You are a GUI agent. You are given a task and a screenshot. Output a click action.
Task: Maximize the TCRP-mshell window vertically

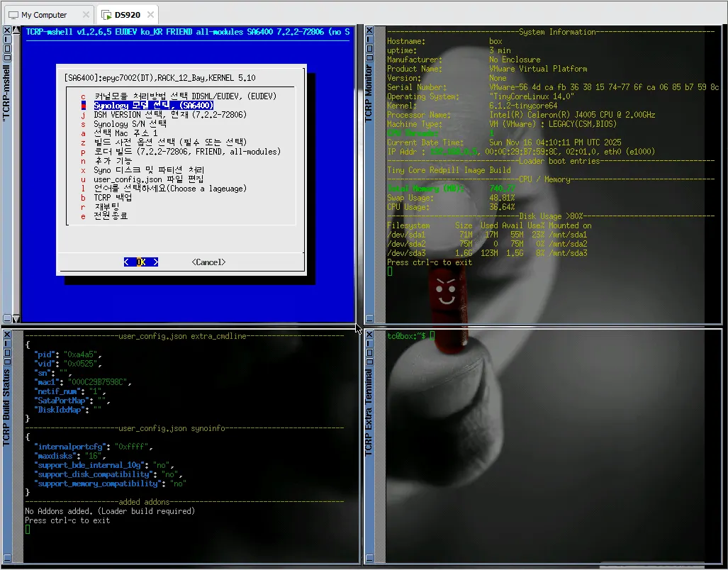(x=7, y=39)
